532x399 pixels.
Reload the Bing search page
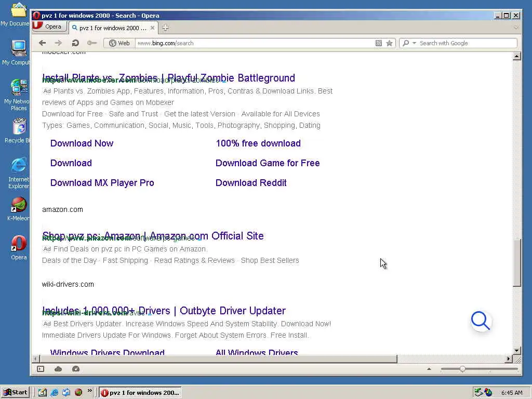click(x=75, y=43)
